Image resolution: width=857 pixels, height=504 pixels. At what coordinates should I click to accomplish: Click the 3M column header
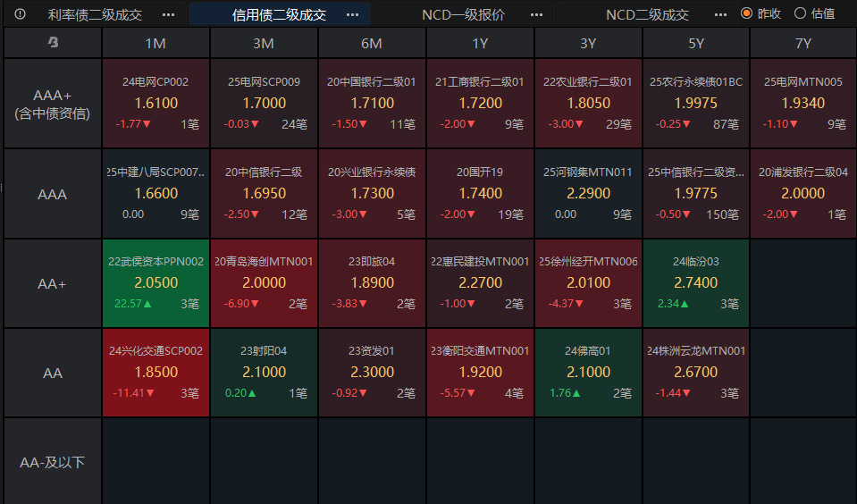click(264, 43)
